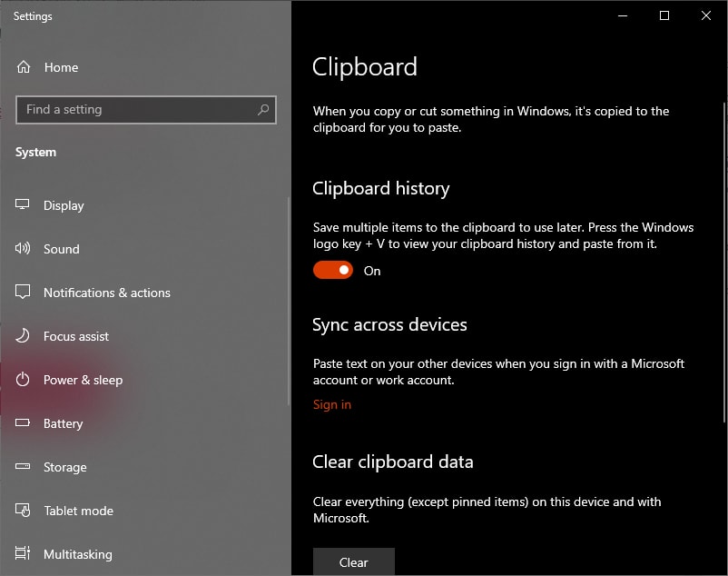Close the Settings window
Image resolution: width=728 pixels, height=576 pixels.
(x=706, y=15)
